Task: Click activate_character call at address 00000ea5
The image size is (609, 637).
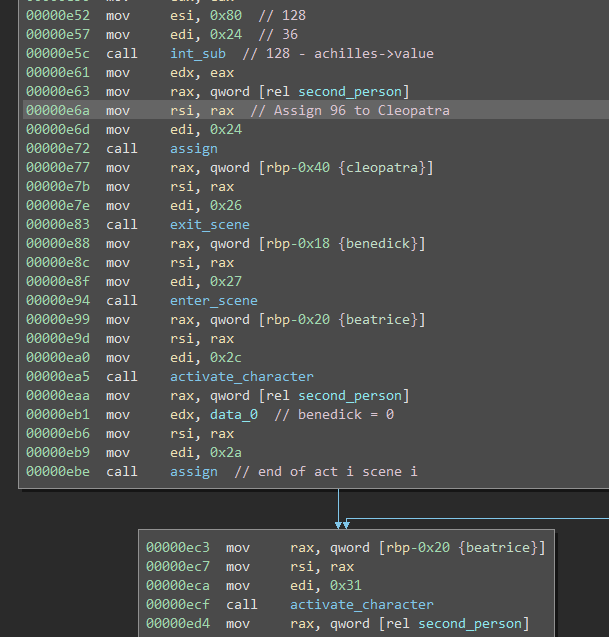Action: point(241,376)
